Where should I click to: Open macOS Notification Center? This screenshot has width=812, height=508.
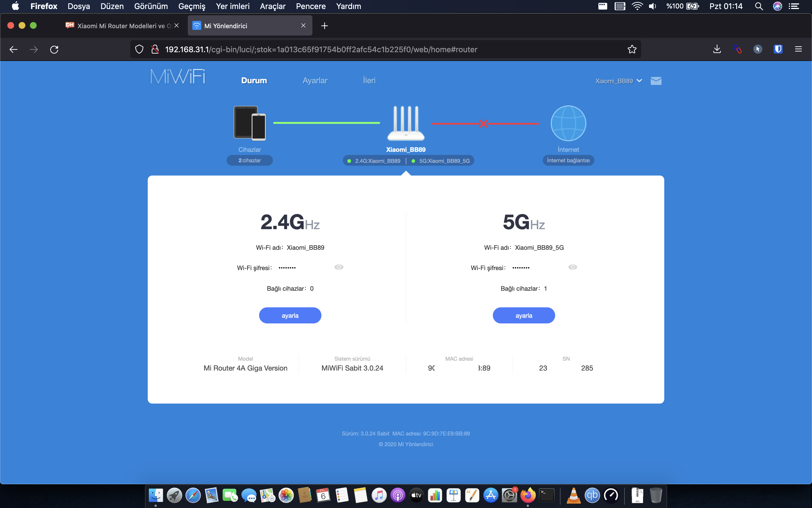point(794,6)
